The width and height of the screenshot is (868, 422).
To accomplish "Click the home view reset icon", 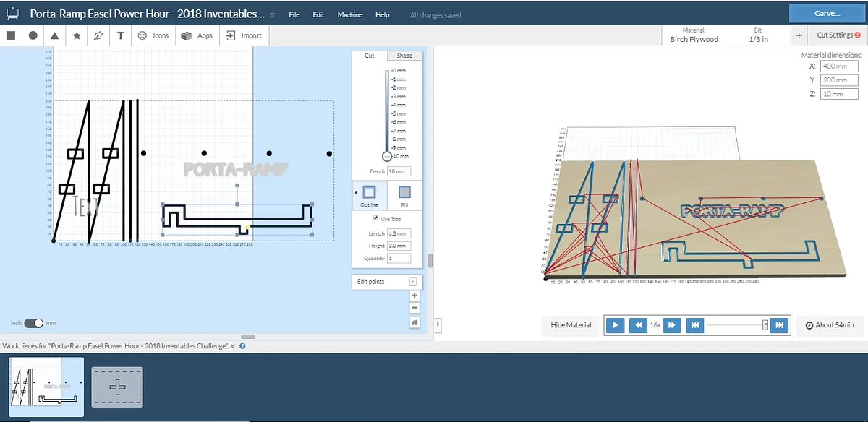I will tap(414, 322).
